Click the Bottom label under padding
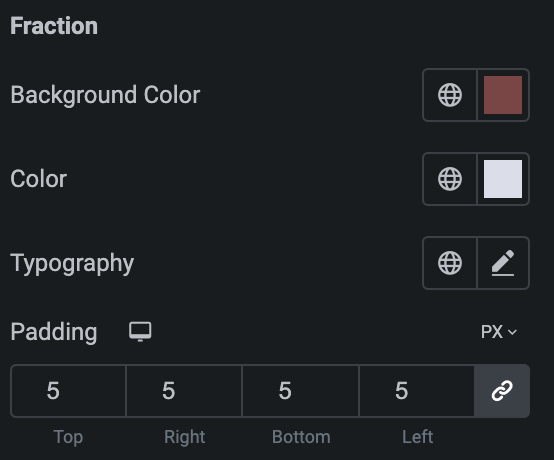The height and width of the screenshot is (460, 554). (x=301, y=437)
